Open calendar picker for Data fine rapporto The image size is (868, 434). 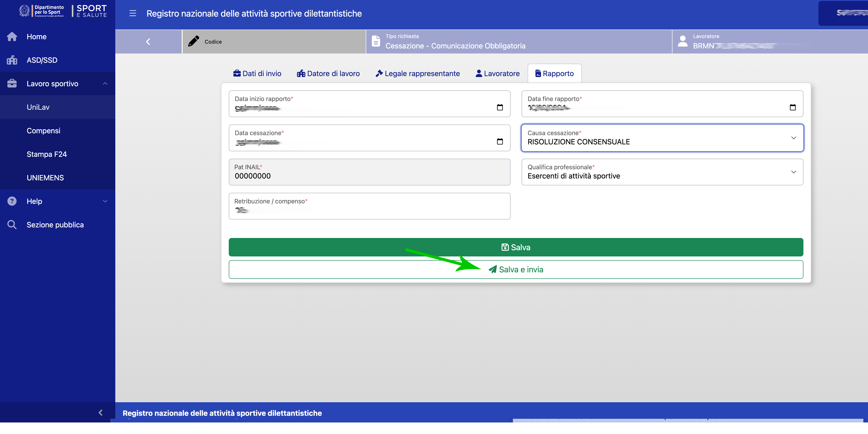793,107
